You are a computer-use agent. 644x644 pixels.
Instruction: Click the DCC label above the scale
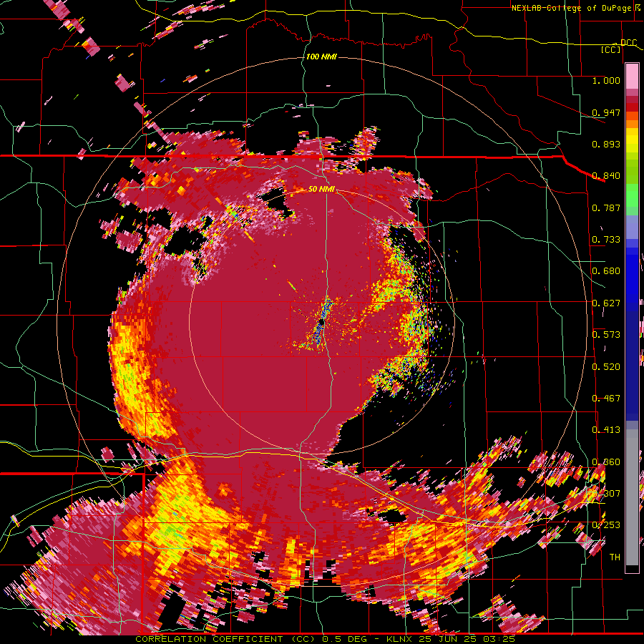[x=629, y=43]
